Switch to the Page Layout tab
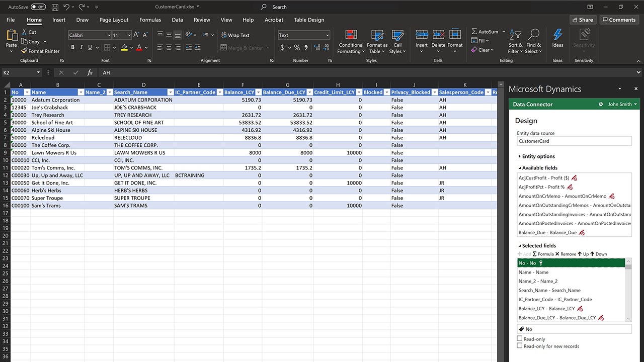The image size is (644, 362). [x=114, y=20]
